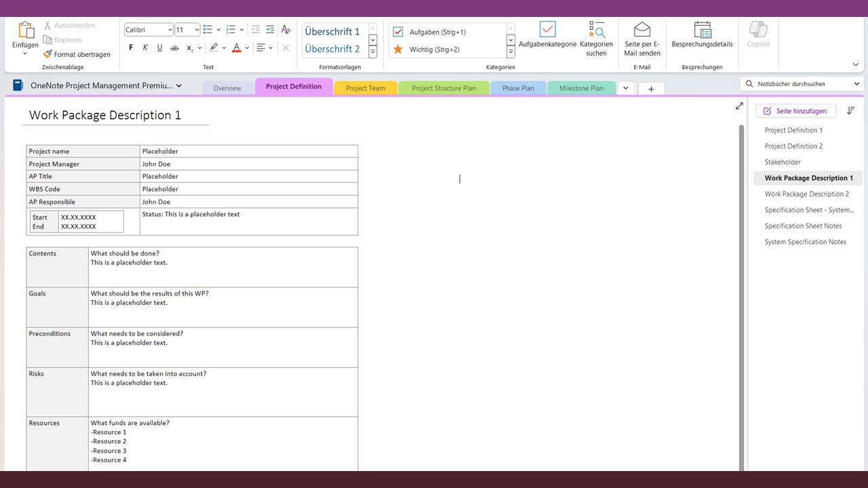
Task: Click the Seite hinzufügen button
Action: (795, 111)
